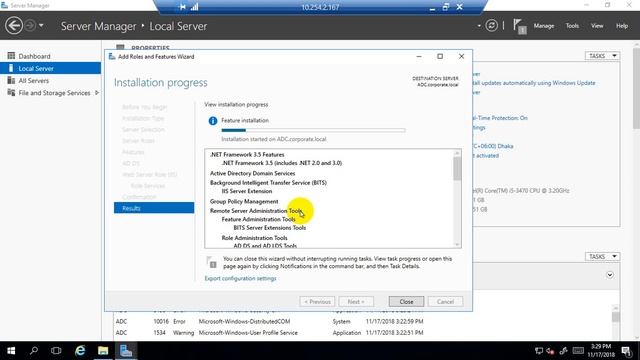Select BITS Server Extensions Tools entry
The width and height of the screenshot is (640, 360).
[x=269, y=228]
